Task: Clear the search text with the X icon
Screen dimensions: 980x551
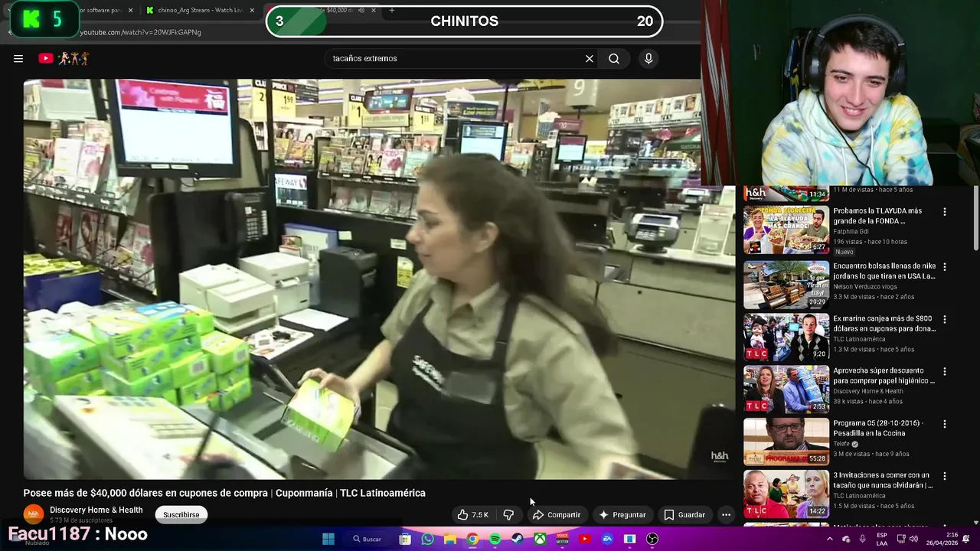Action: click(590, 58)
